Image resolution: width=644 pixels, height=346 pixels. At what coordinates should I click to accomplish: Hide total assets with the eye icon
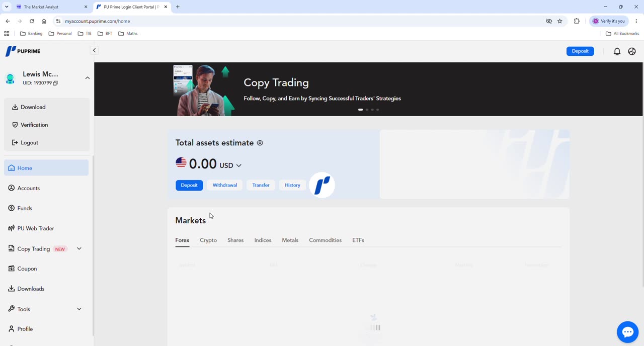tap(260, 143)
